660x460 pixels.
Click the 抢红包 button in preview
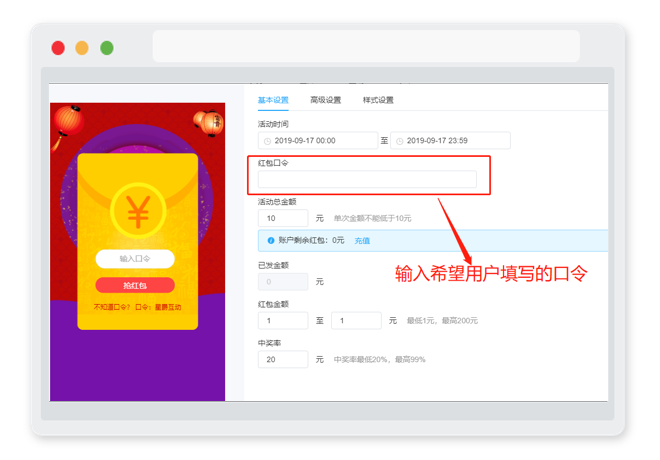tap(135, 285)
